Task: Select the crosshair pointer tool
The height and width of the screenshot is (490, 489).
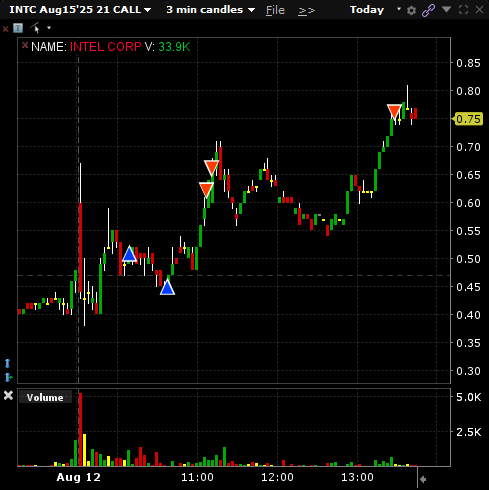Action: (35, 28)
